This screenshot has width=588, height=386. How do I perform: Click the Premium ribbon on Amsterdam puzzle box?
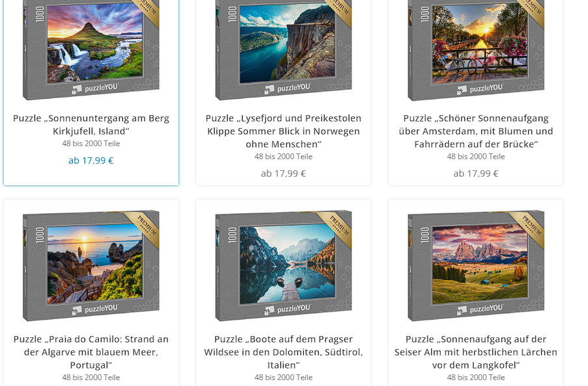pos(531,11)
